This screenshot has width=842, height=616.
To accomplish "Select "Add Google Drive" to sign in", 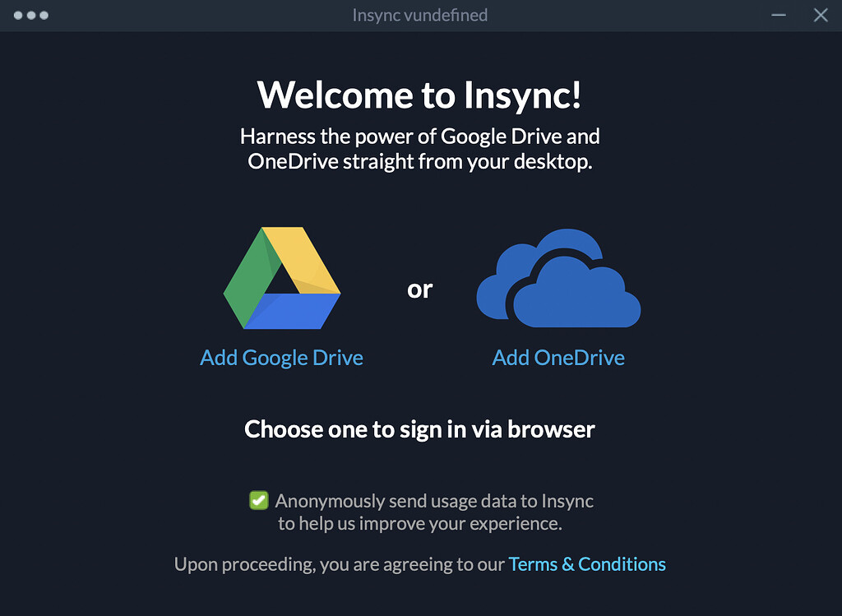I will click(x=281, y=358).
